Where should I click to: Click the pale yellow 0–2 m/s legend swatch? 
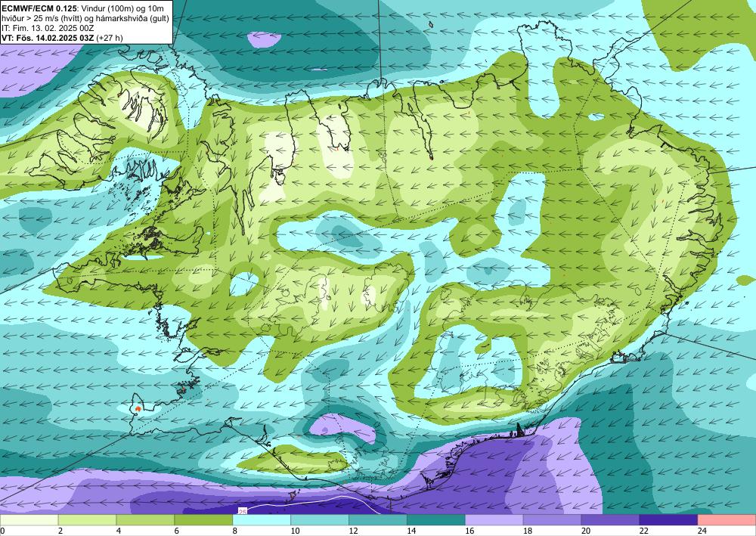[29, 520]
